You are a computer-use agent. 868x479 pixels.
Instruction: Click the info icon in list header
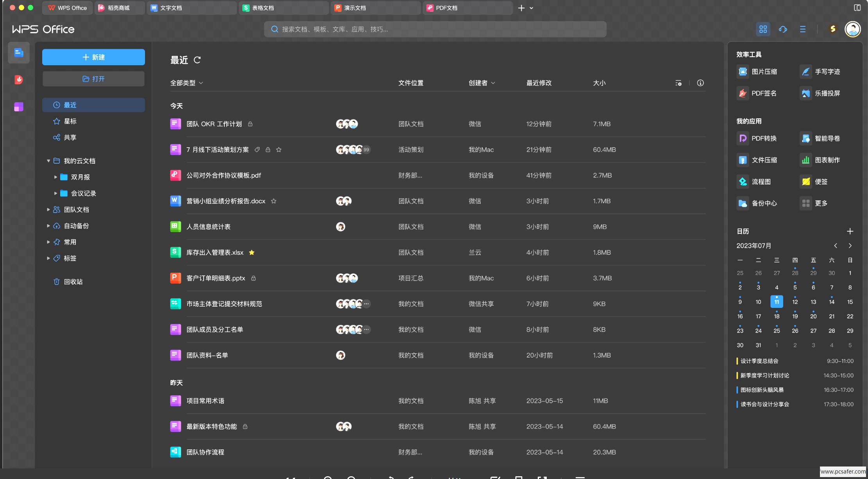point(700,83)
